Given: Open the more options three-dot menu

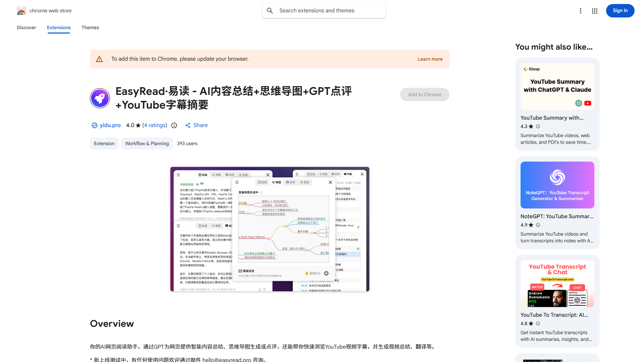Looking at the screenshot, I should click(x=581, y=10).
